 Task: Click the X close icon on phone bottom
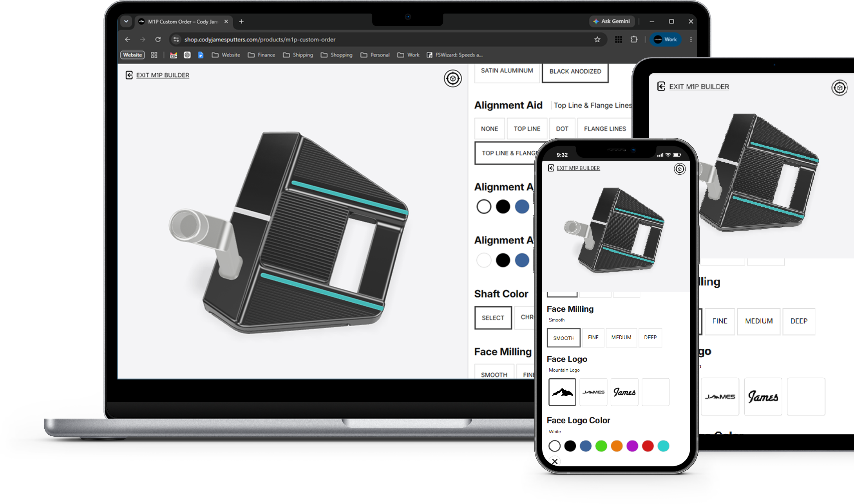coord(555,461)
